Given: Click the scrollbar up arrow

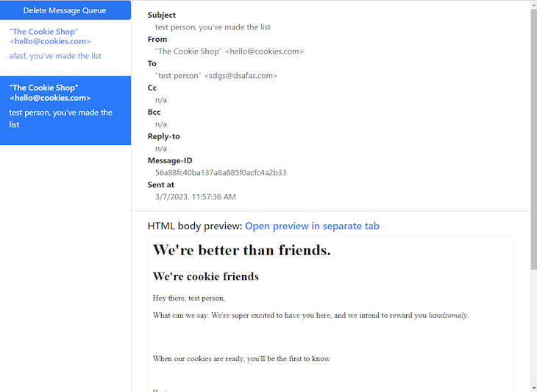Looking at the screenshot, I should pyautogui.click(x=533, y=4).
